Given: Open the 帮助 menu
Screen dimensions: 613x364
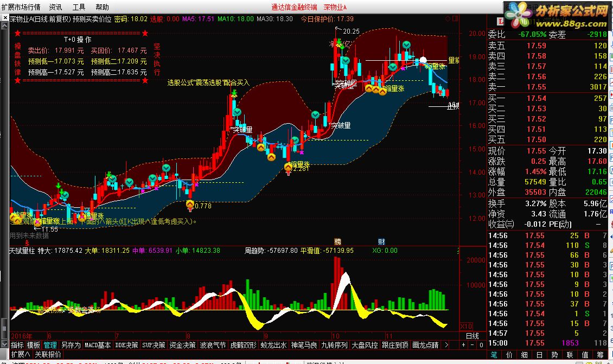Looking at the screenshot, I should (103, 7).
